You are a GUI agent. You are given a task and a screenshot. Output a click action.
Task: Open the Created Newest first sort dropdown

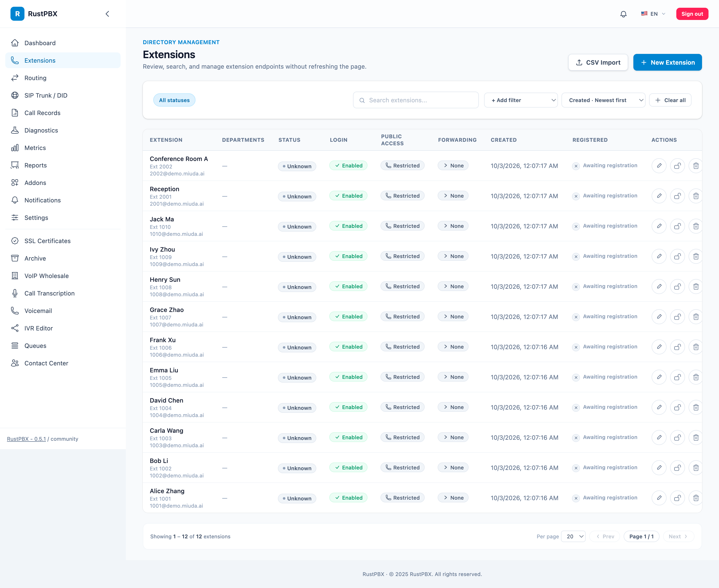tap(603, 100)
